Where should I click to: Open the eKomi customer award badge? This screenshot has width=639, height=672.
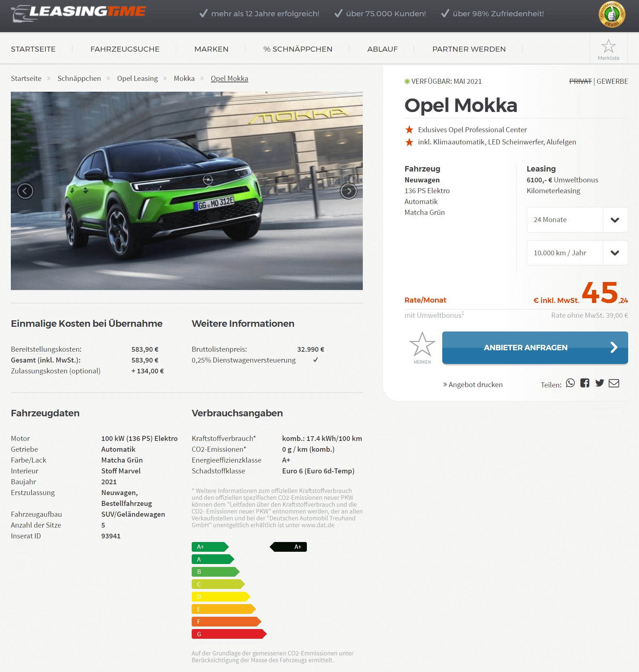point(612,14)
